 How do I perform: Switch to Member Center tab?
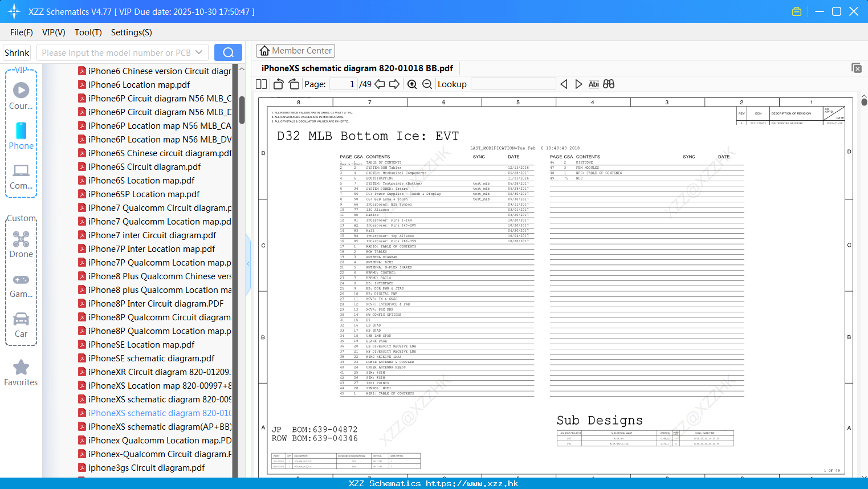[x=295, y=51]
